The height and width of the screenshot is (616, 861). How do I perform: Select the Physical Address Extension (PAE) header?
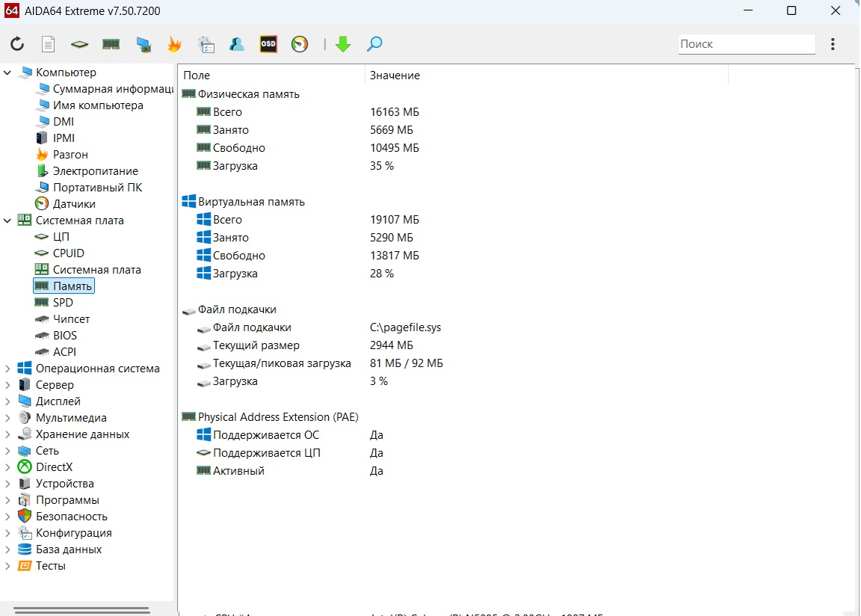(x=270, y=417)
